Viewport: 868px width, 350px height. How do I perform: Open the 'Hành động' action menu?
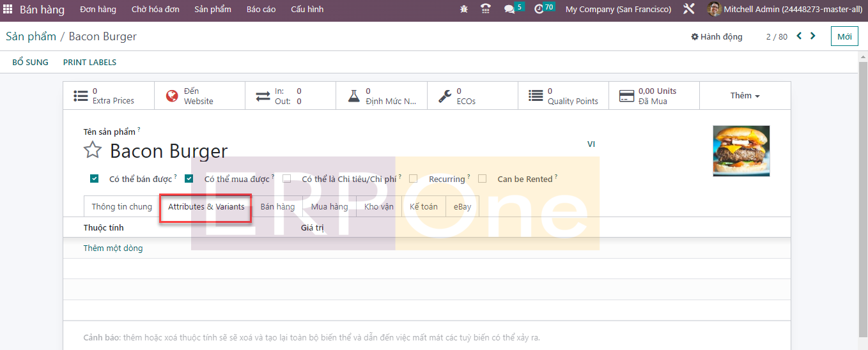tap(717, 37)
